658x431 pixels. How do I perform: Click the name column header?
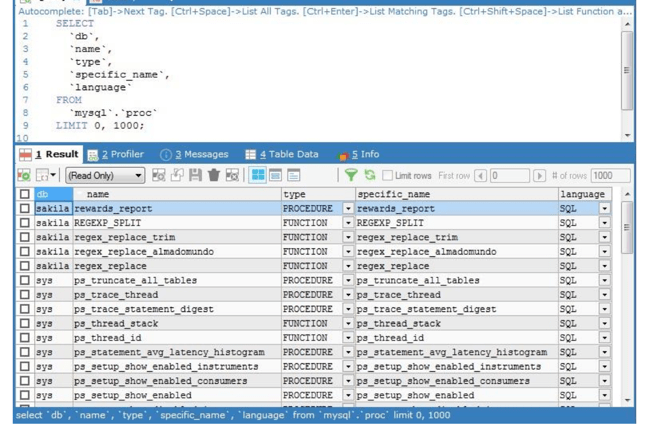177,194
